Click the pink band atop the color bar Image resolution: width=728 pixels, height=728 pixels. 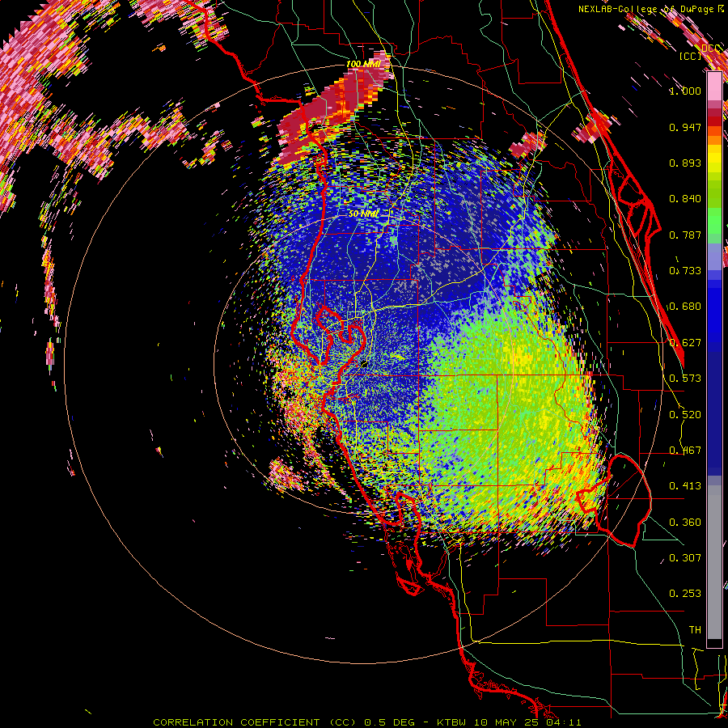click(x=714, y=86)
